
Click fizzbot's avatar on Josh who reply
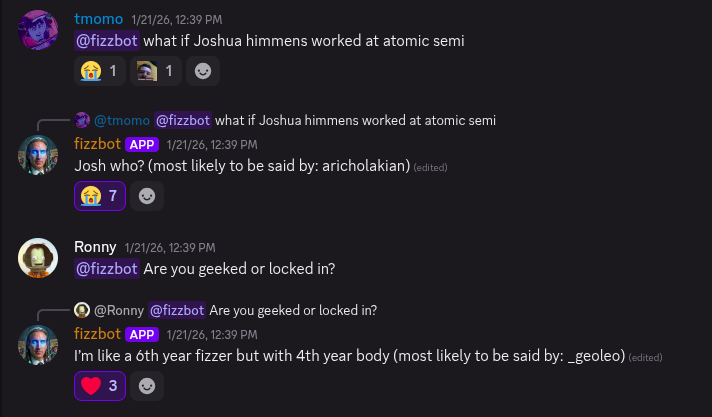tap(38, 154)
